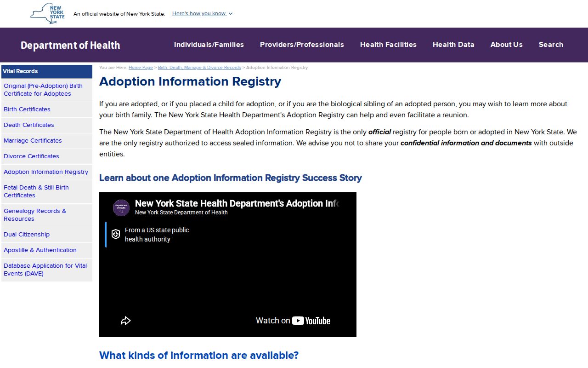
Task: Click the YouTube channel avatar on video
Action: pos(121,208)
